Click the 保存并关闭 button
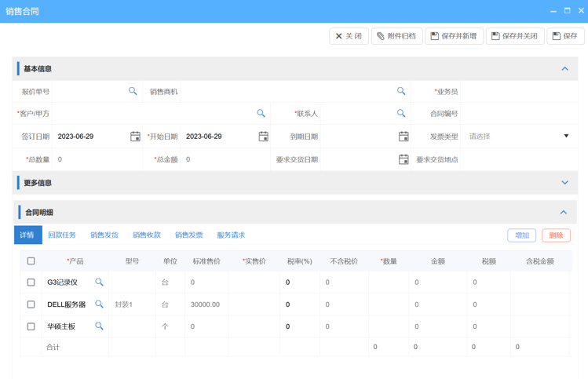 point(514,36)
